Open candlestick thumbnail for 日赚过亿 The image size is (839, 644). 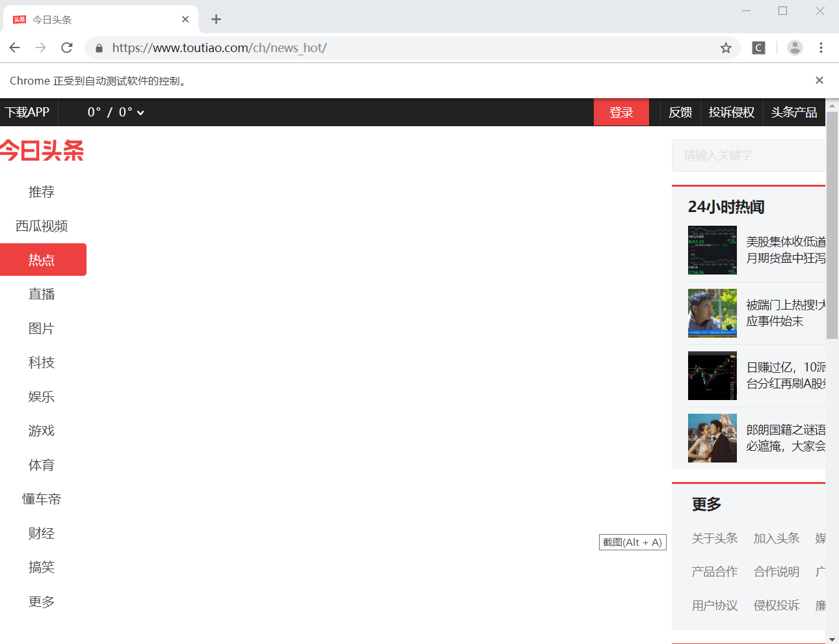(712, 376)
